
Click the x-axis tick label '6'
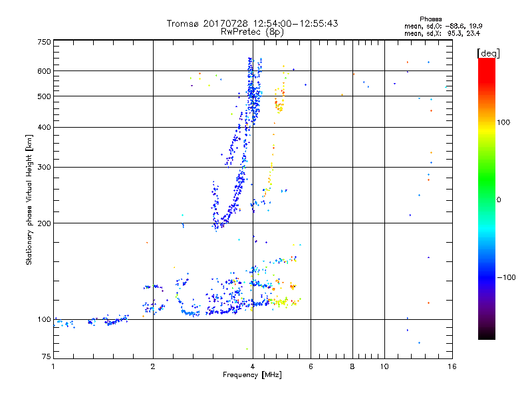pyautogui.click(x=311, y=366)
